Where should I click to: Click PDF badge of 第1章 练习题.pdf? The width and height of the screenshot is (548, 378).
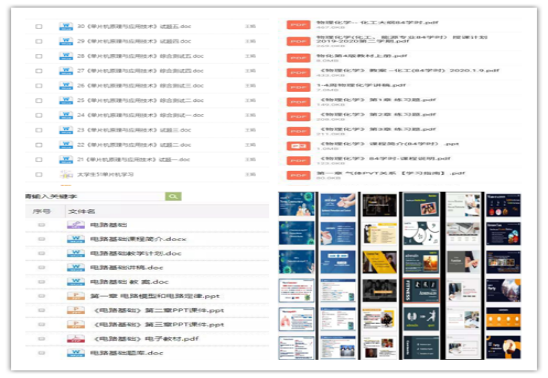pos(298,102)
